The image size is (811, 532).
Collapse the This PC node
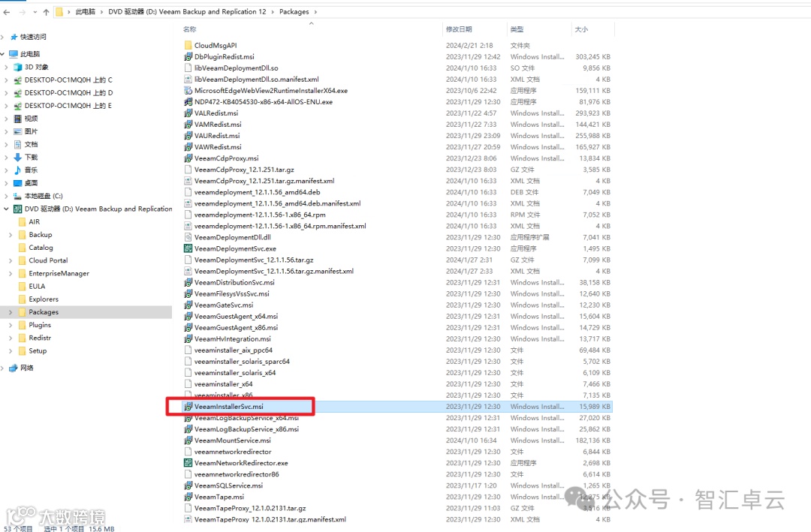click(2, 54)
